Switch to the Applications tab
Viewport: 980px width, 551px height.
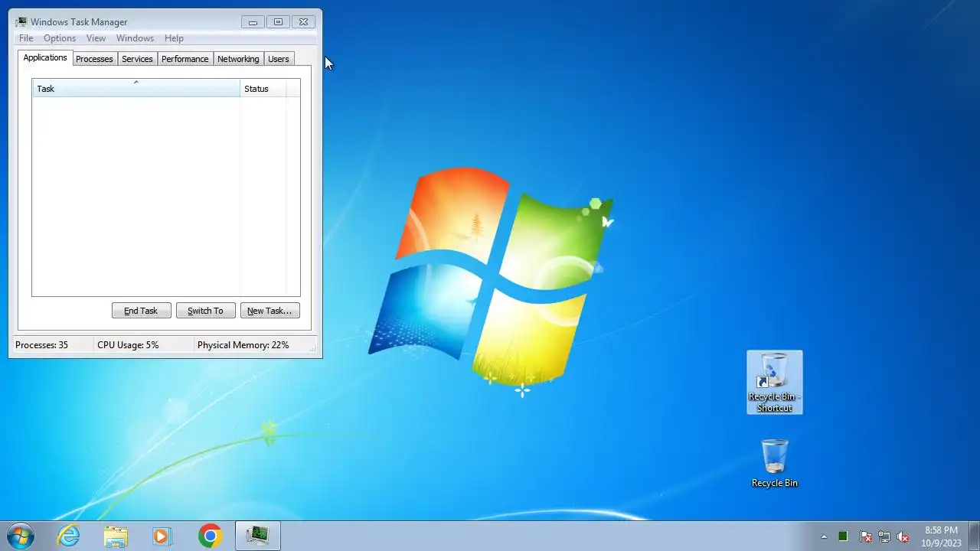click(45, 57)
